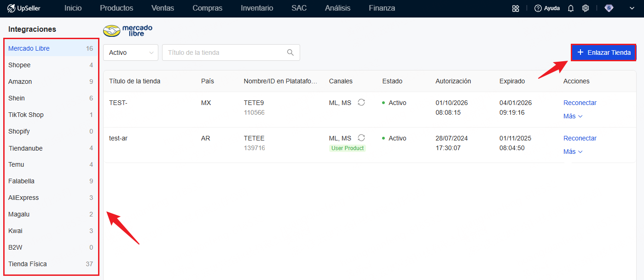Select TikTok Shop integration
The image size is (644, 280).
click(51, 115)
